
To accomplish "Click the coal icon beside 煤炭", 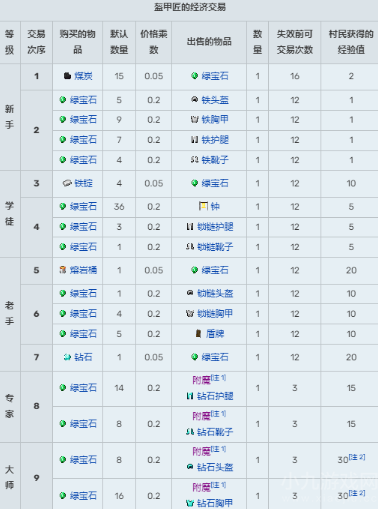I will pyautogui.click(x=67, y=76).
